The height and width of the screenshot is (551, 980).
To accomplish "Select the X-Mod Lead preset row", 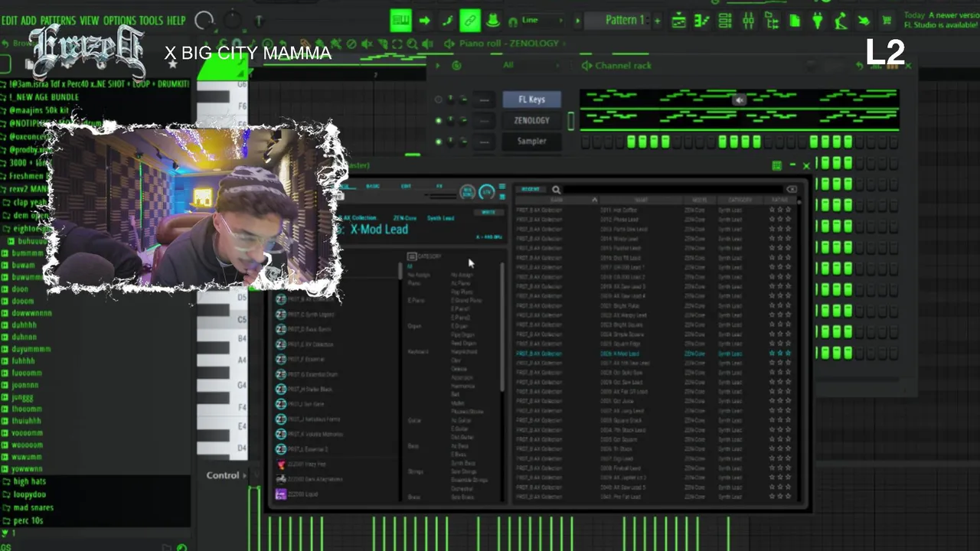I will (x=655, y=354).
